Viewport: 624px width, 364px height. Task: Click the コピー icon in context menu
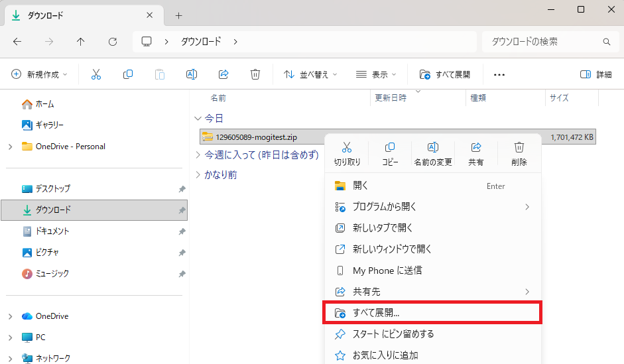(x=390, y=148)
